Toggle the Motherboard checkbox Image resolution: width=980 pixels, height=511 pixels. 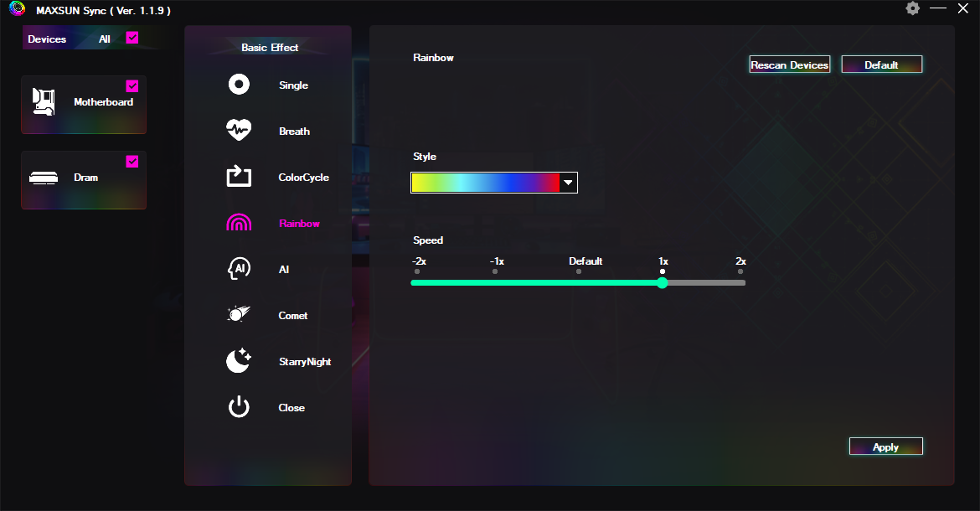[x=132, y=85]
